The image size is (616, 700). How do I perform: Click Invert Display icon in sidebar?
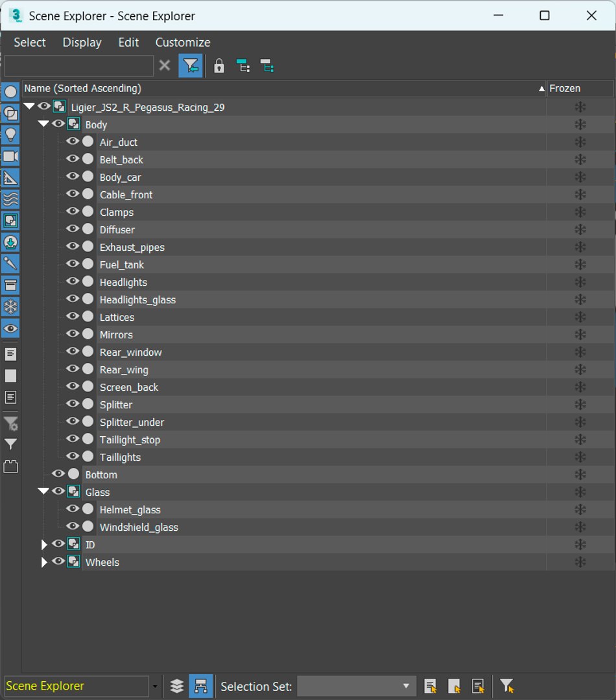(10, 397)
